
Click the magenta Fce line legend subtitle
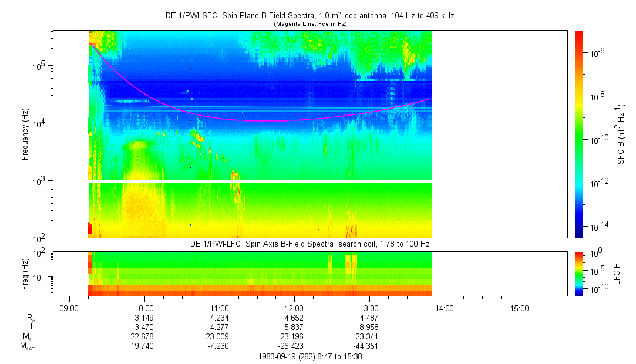tap(309, 24)
